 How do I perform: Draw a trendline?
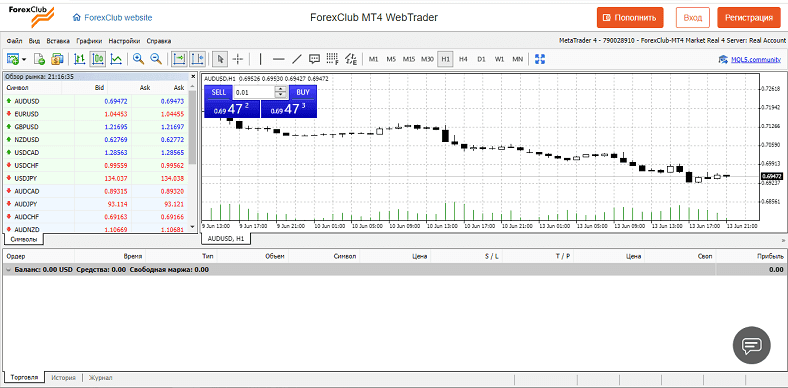297,59
